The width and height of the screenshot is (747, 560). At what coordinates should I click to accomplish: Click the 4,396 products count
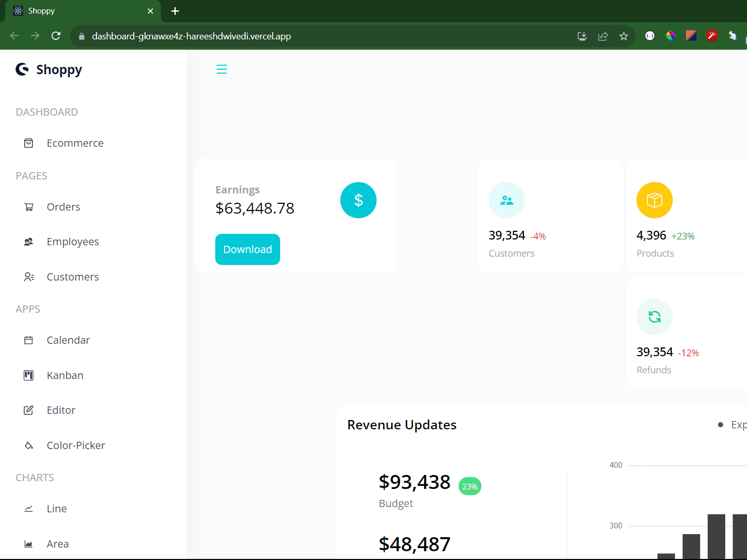point(651,235)
